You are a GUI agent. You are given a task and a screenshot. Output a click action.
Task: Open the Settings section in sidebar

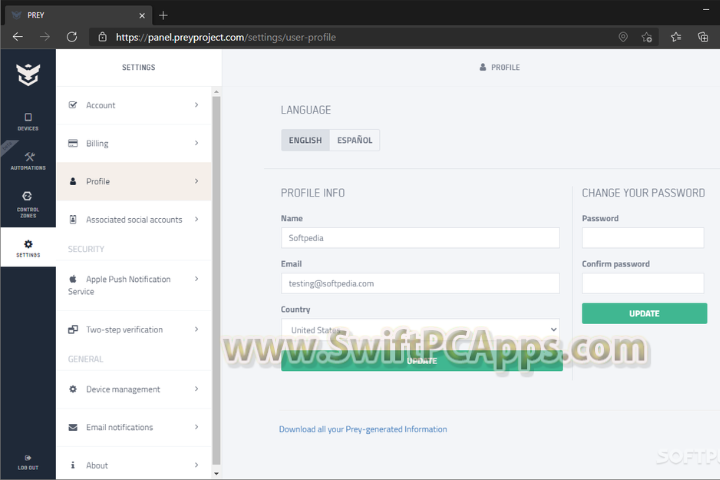tap(28, 248)
